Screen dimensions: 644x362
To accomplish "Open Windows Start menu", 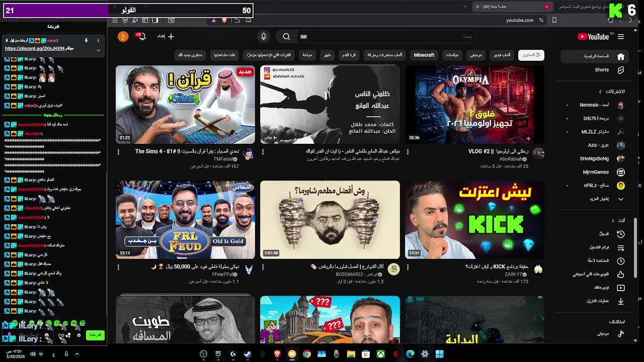I will tap(439, 354).
